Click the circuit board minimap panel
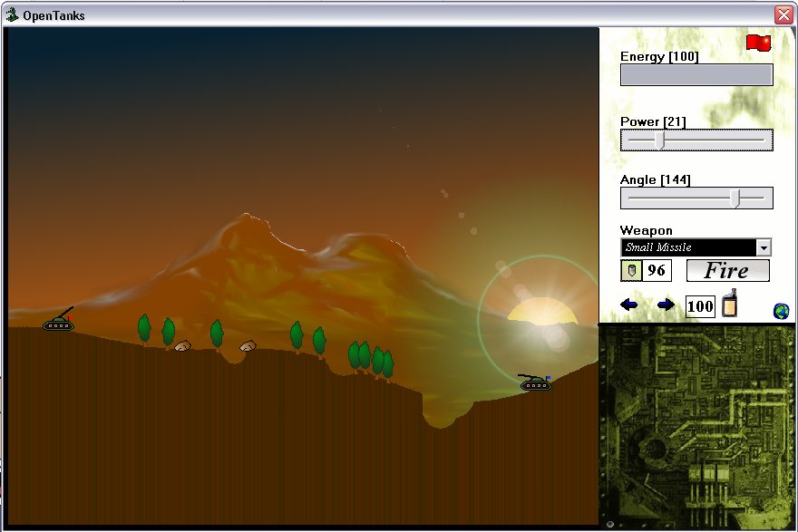 coord(696,426)
